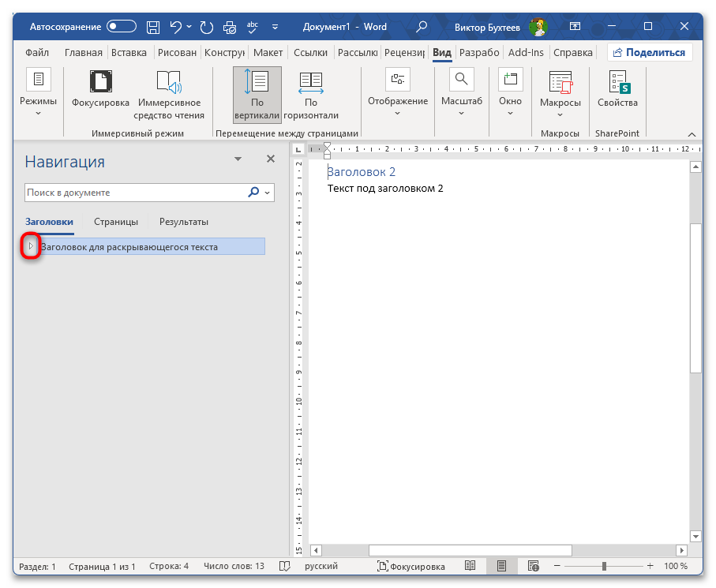The width and height of the screenshot is (716, 588).
Task: Open the Insert (Вставка) ribbon tab
Action: pos(129,53)
